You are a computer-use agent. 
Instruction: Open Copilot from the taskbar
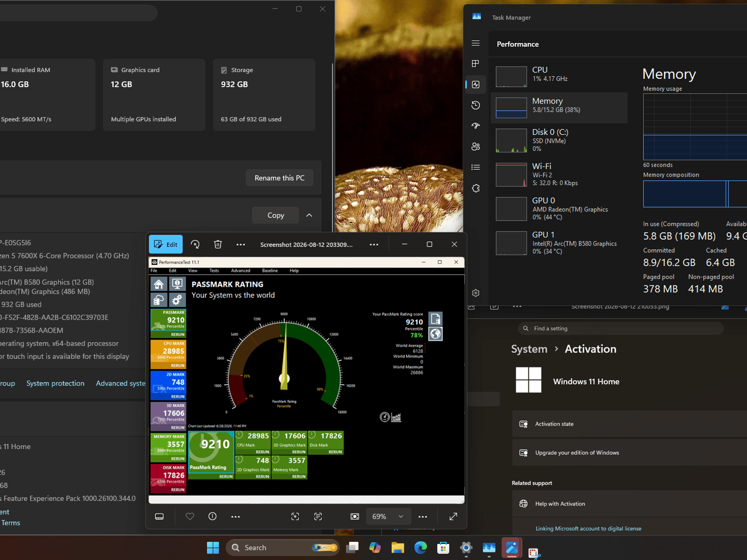[x=375, y=547]
